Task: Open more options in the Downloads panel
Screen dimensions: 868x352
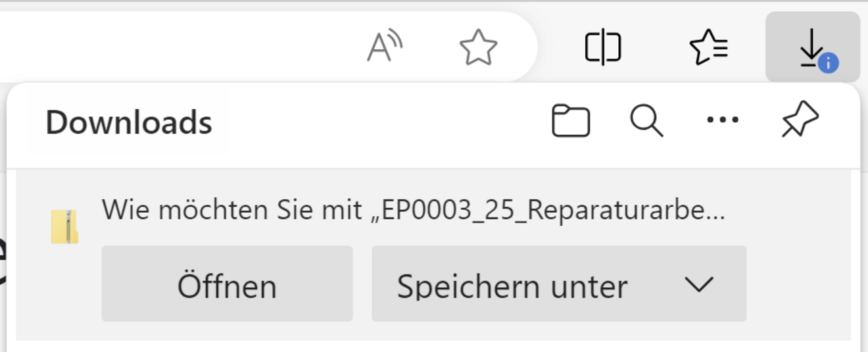Action: click(722, 120)
